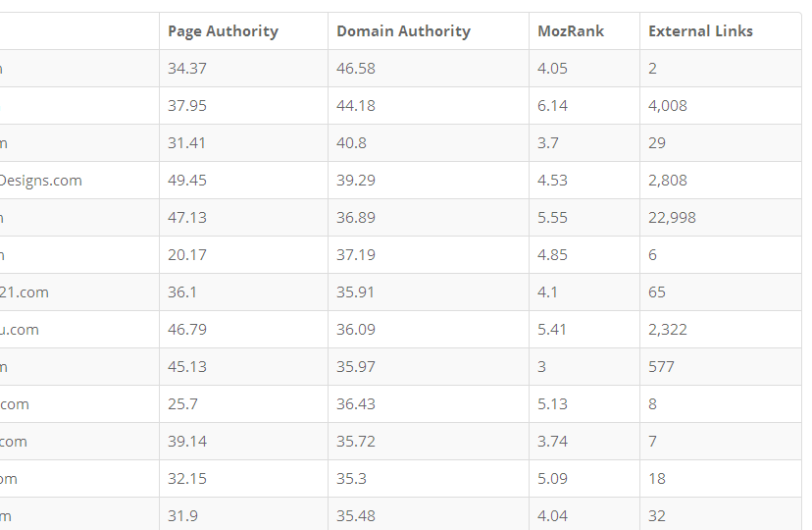Click the Domain Authority cell 40.8

(352, 143)
